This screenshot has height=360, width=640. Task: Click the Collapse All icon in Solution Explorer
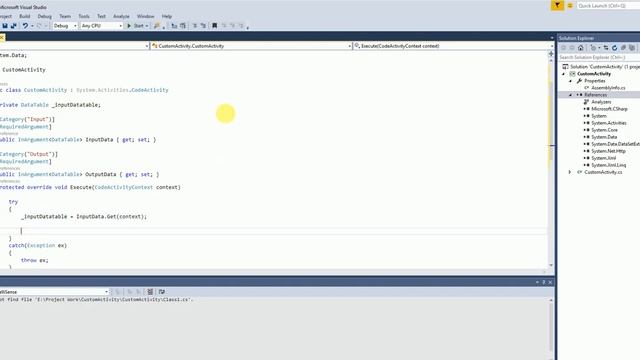tap(623, 48)
